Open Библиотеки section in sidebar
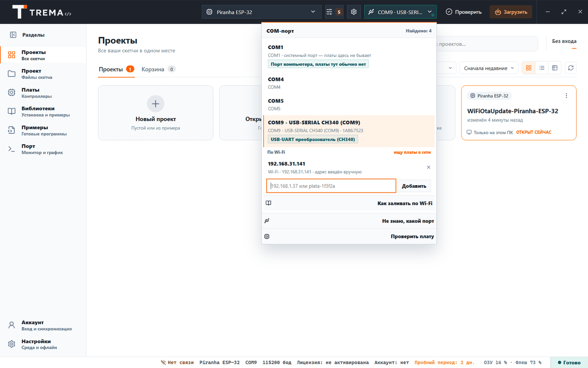Screen dimensions: 588x368 pos(43,112)
